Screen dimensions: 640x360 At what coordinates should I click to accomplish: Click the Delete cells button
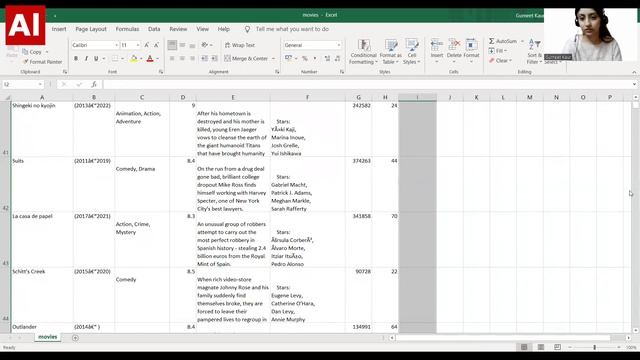click(454, 51)
